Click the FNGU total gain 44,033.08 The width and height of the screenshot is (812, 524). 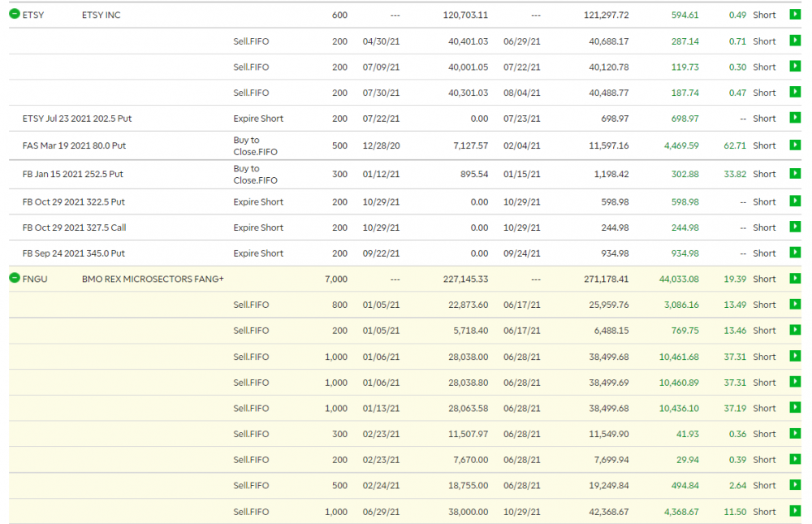pyautogui.click(x=674, y=279)
